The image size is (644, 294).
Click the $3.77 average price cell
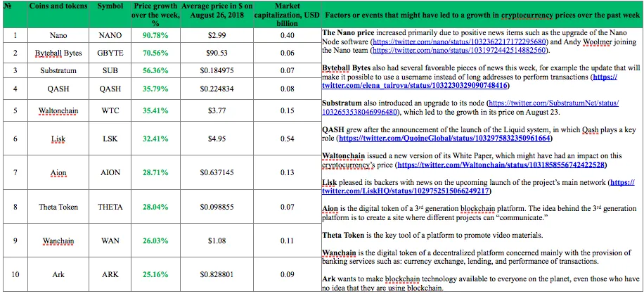click(217, 110)
